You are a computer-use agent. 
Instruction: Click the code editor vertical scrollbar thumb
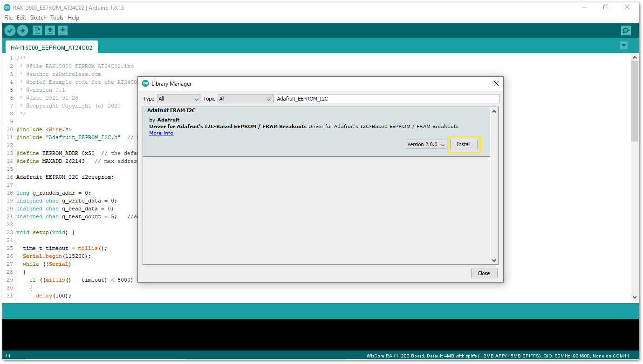(x=635, y=101)
